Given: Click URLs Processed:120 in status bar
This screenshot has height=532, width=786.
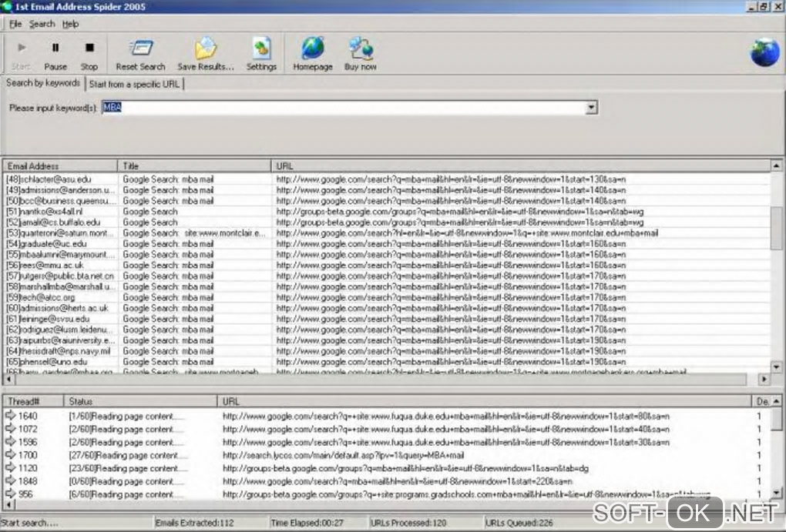Looking at the screenshot, I should coord(408,523).
